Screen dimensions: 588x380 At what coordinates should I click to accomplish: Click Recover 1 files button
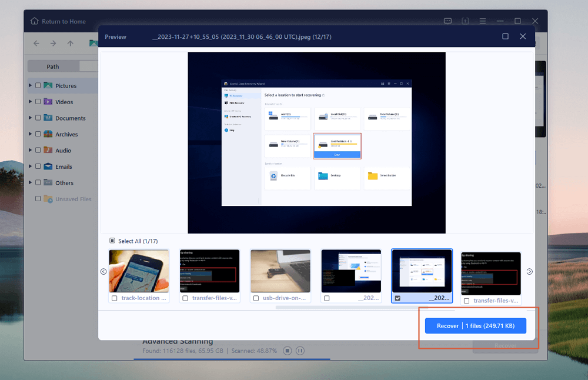coord(475,326)
